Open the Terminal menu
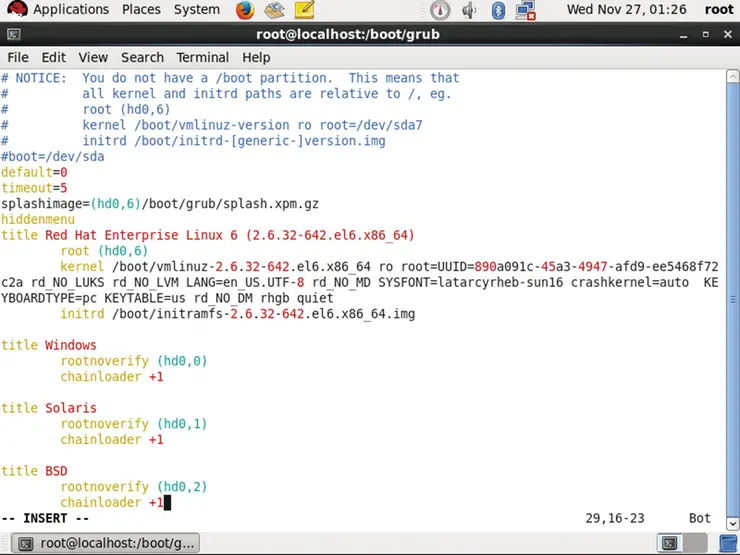Image resolution: width=740 pixels, height=555 pixels. [x=203, y=57]
